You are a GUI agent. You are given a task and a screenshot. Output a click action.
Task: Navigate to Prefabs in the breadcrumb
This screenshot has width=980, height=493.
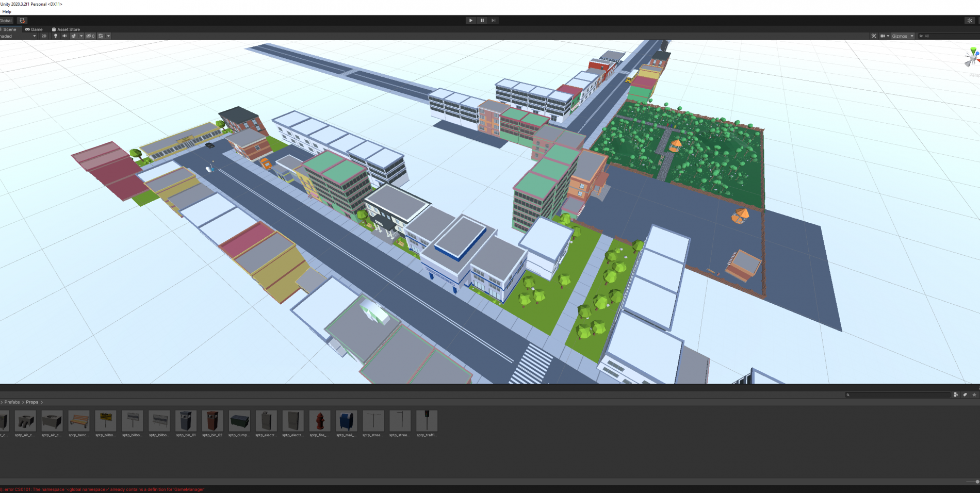[12, 402]
